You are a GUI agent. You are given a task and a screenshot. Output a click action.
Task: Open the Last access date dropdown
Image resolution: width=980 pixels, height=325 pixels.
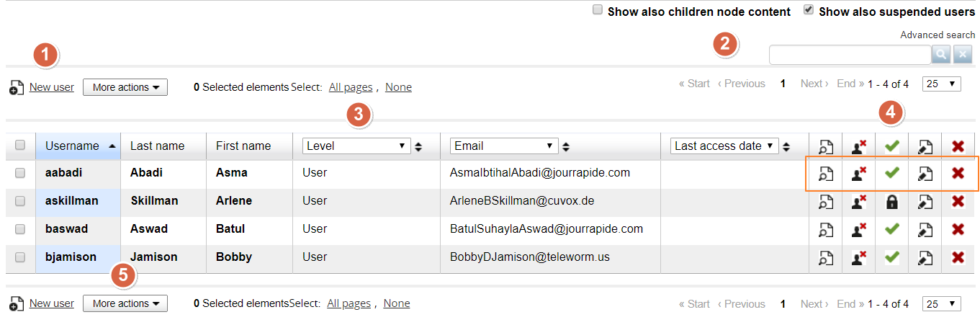pyautogui.click(x=724, y=146)
